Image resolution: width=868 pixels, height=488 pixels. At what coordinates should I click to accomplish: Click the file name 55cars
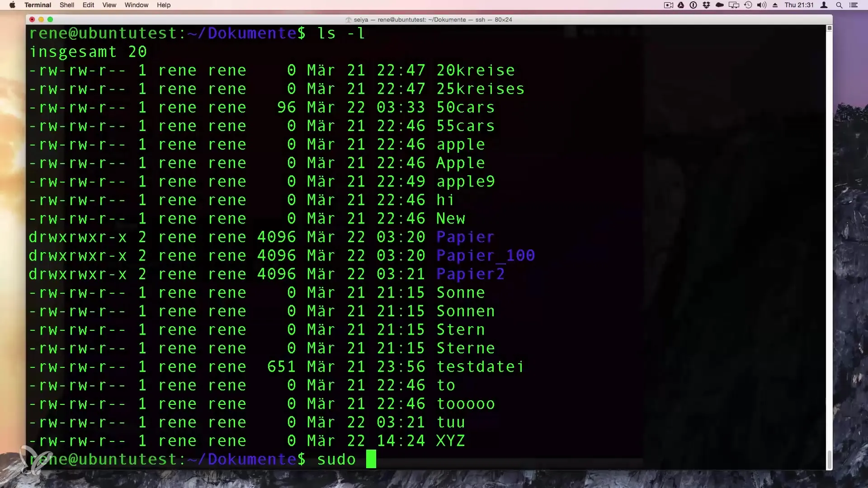466,126
